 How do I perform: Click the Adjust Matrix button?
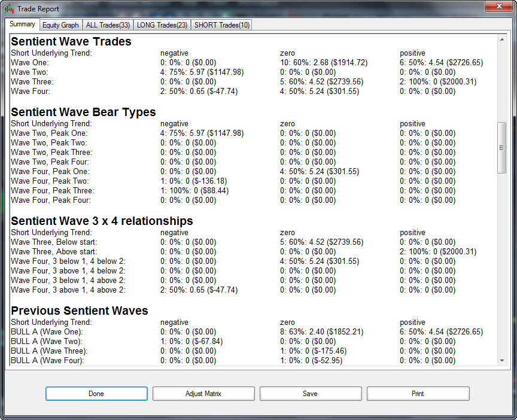(203, 394)
